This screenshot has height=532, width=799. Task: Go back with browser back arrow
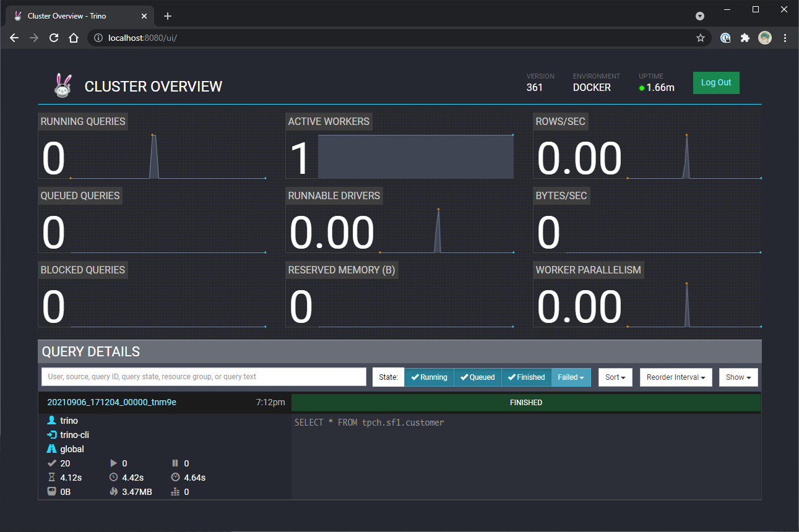14,38
